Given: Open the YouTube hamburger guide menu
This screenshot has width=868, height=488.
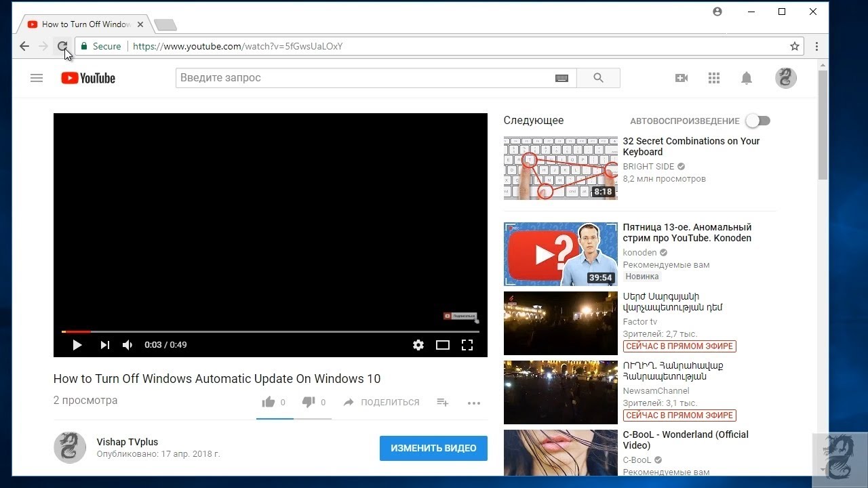Looking at the screenshot, I should (37, 78).
